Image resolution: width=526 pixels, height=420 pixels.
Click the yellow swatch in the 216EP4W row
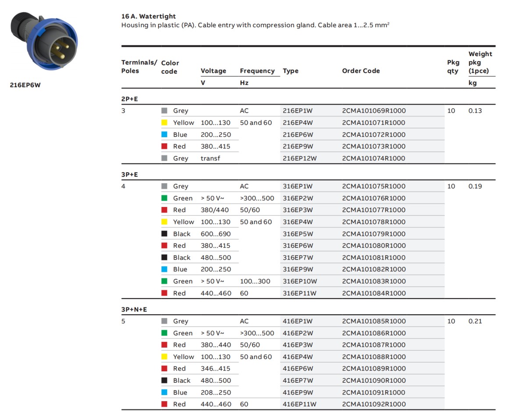tap(164, 123)
